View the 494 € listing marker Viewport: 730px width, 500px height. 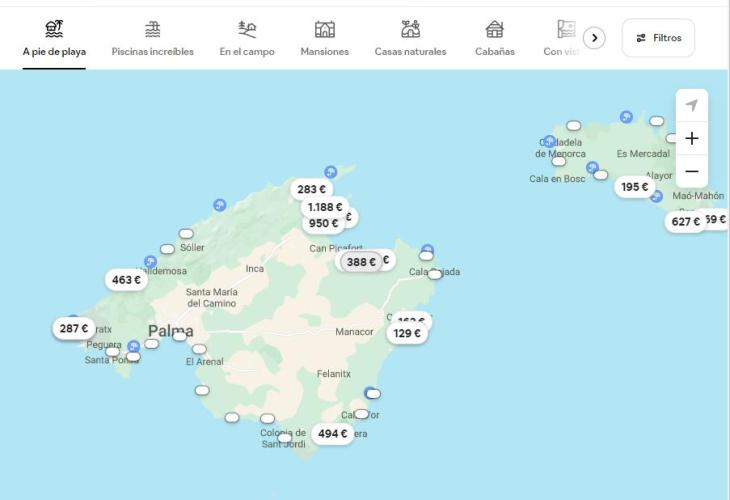[332, 433]
